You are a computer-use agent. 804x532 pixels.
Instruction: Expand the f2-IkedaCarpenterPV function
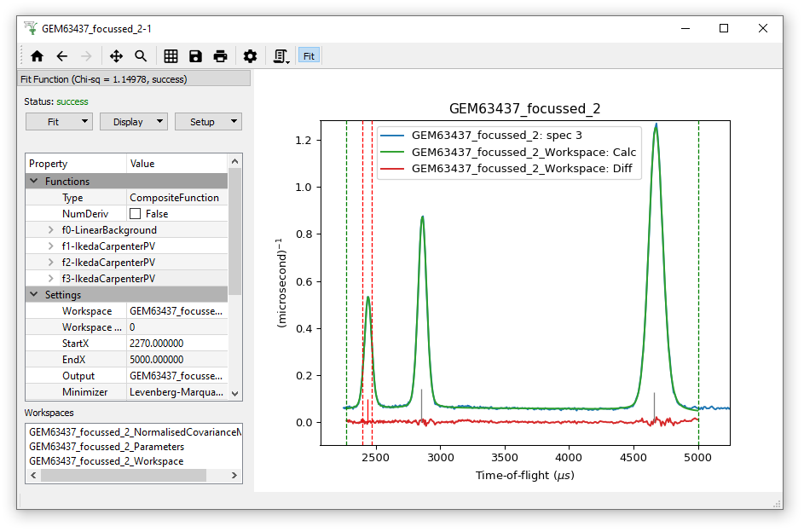(51, 263)
